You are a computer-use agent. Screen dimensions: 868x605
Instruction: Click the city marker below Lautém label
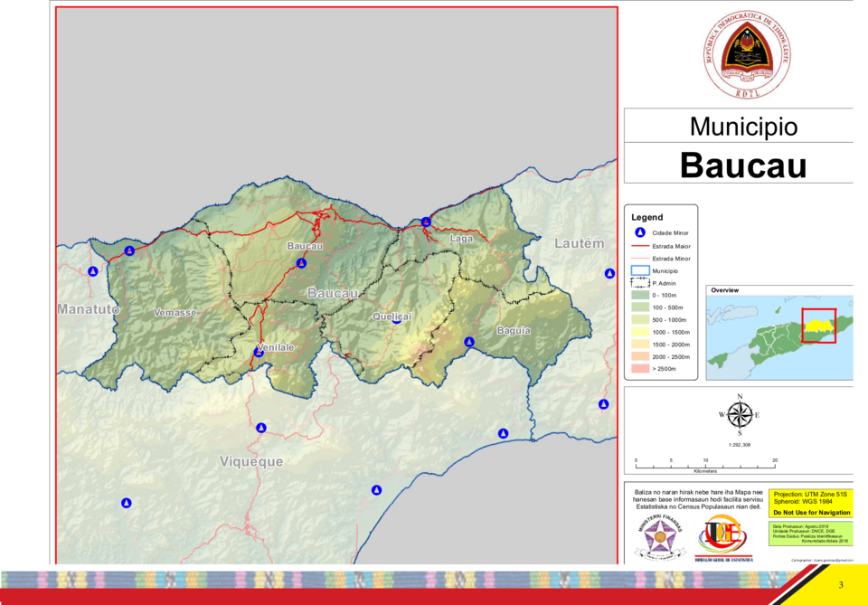coord(609,273)
